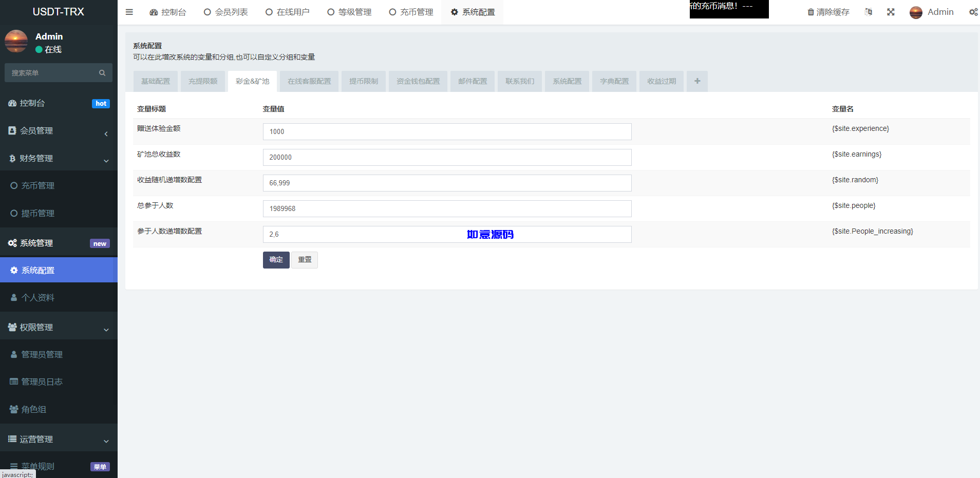Open 管理员管理 in the sidebar
The width and height of the screenshot is (980, 478).
(59, 355)
